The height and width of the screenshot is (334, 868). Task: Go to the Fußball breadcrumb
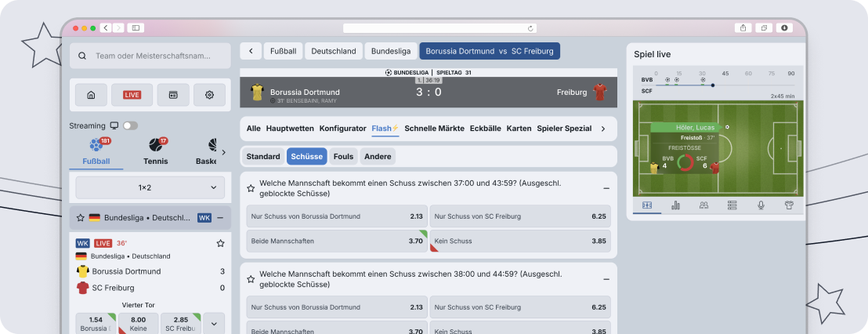click(x=284, y=51)
